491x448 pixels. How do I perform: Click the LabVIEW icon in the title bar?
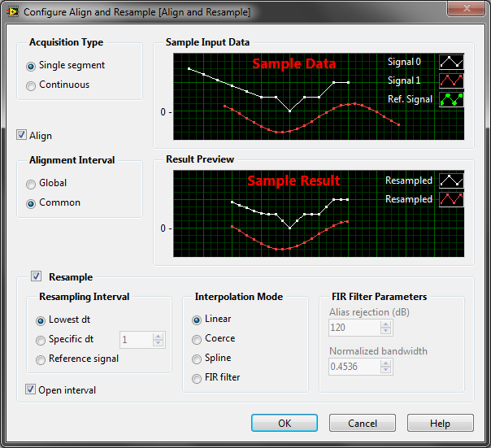click(x=12, y=12)
